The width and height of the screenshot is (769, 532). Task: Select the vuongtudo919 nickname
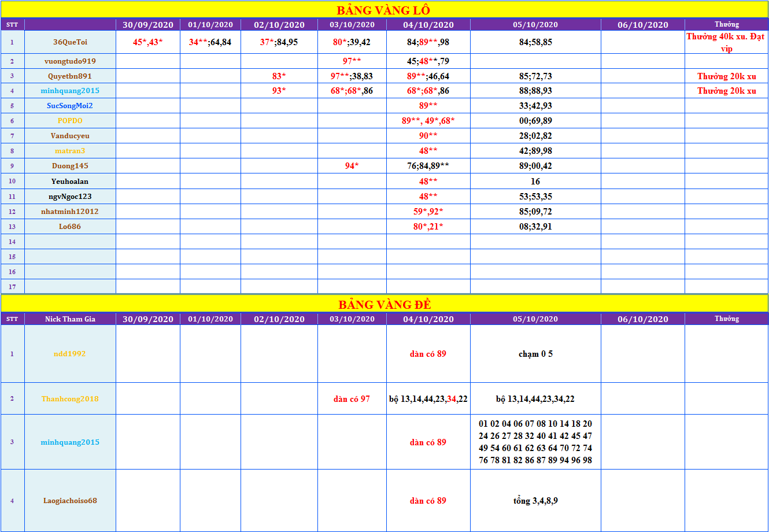pyautogui.click(x=70, y=61)
